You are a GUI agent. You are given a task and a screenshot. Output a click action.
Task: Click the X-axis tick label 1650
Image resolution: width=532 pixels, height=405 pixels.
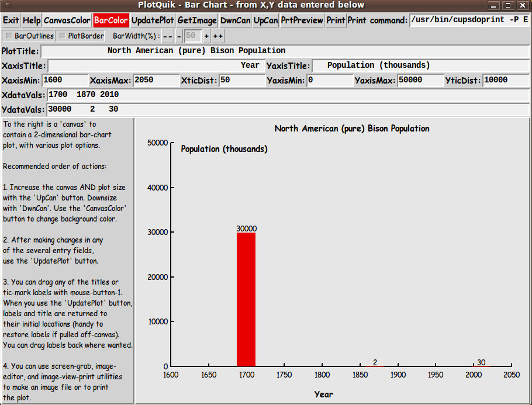point(209,375)
